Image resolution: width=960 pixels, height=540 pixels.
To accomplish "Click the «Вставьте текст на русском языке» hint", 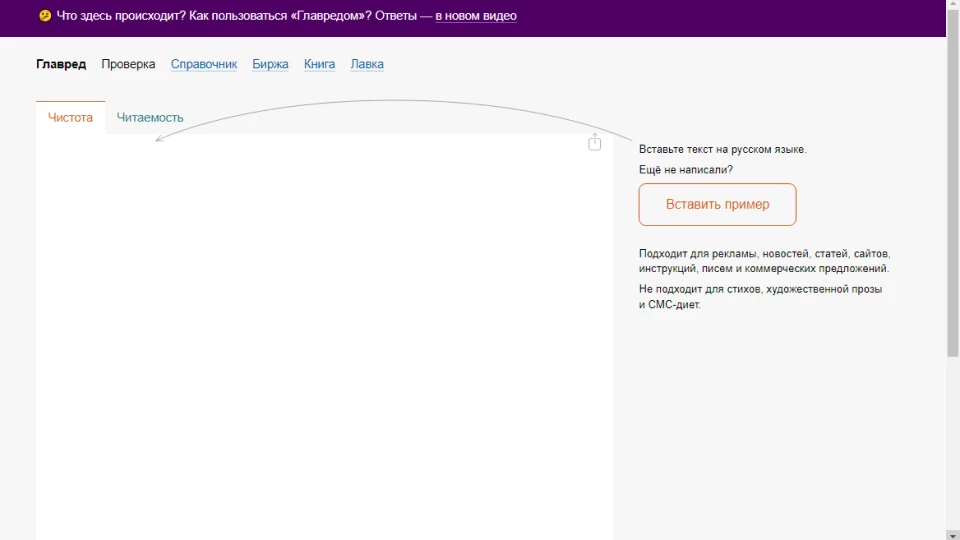I will [x=722, y=149].
